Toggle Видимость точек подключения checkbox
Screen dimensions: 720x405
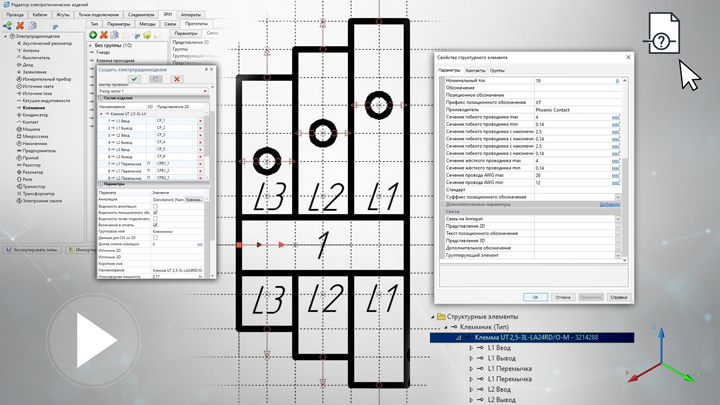click(x=155, y=219)
